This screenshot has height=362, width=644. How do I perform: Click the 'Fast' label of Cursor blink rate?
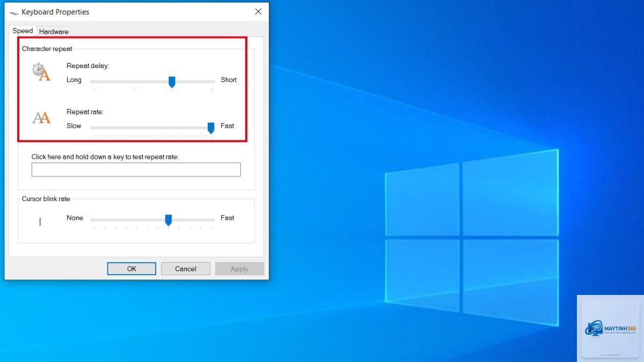click(228, 218)
